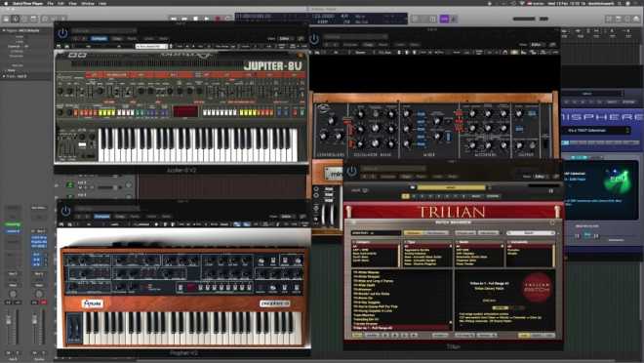The width and height of the screenshot is (644, 363).
Task: Click the rewind transport button
Action: [x=174, y=19]
